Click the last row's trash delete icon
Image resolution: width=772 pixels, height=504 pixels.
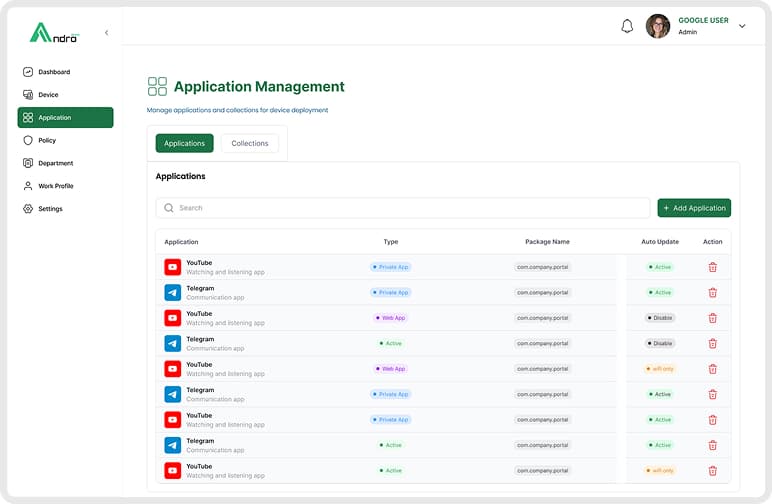(713, 470)
